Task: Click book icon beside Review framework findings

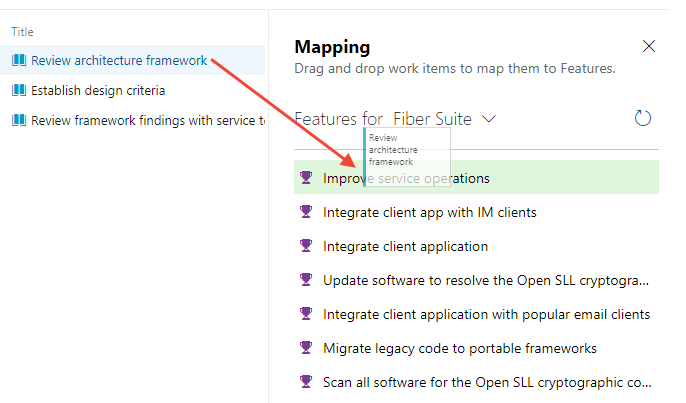Action: point(19,120)
